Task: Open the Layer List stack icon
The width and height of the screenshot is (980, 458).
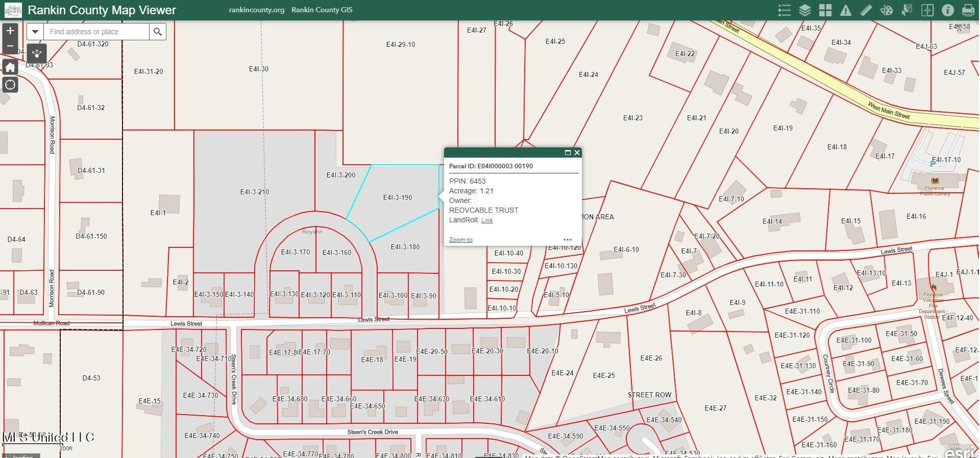Action: [805, 10]
